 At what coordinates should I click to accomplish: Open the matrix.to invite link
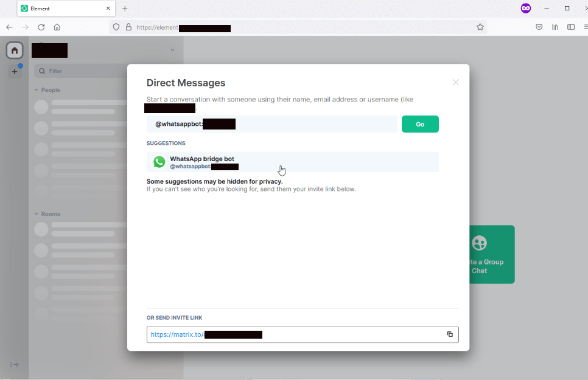206,334
